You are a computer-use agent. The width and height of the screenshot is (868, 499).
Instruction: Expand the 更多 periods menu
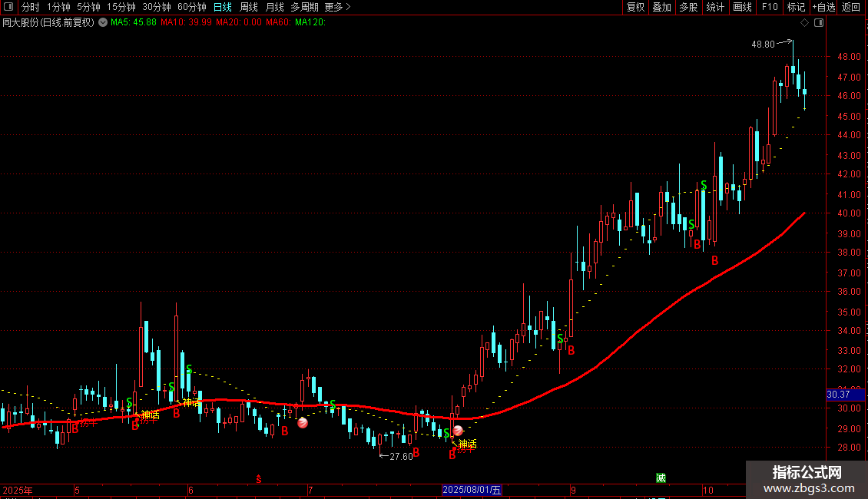point(337,7)
